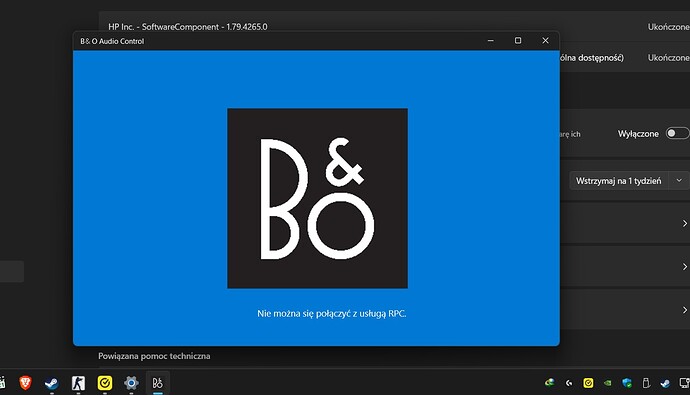Screen dimensions: 690x395
Task: Open the NVIDIA icon in the system tray
Action: click(x=608, y=383)
